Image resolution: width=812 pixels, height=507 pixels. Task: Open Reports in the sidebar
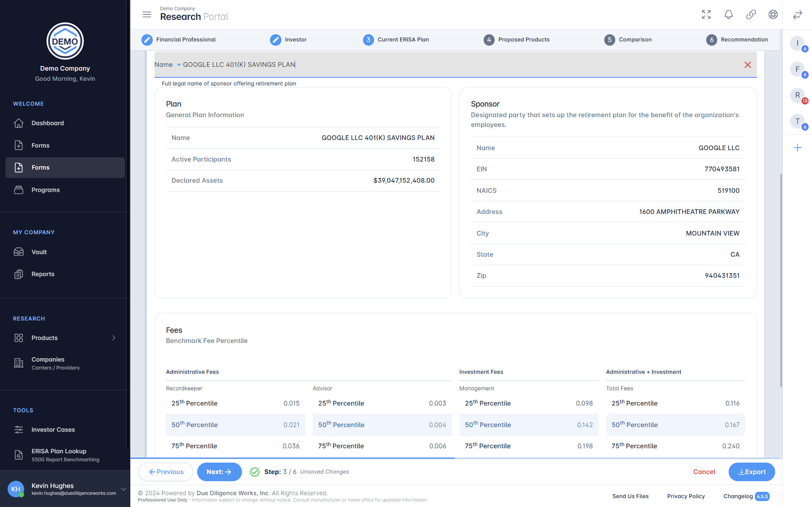tap(65, 274)
